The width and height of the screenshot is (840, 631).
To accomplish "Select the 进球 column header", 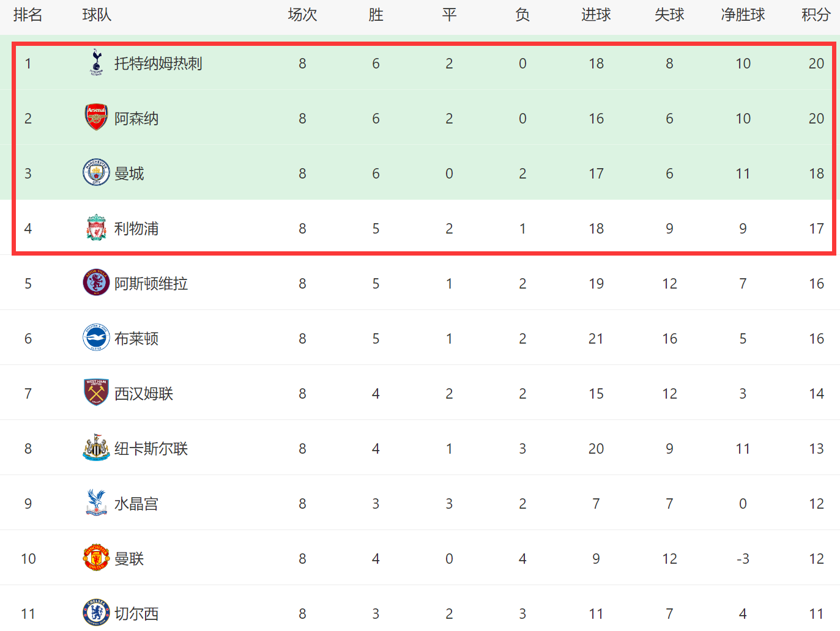I will pyautogui.click(x=596, y=15).
